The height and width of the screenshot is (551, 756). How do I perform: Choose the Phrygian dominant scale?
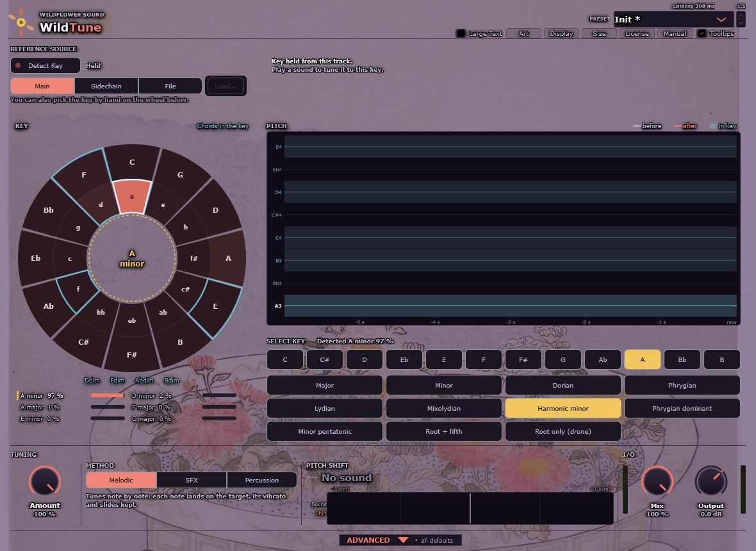[682, 408]
